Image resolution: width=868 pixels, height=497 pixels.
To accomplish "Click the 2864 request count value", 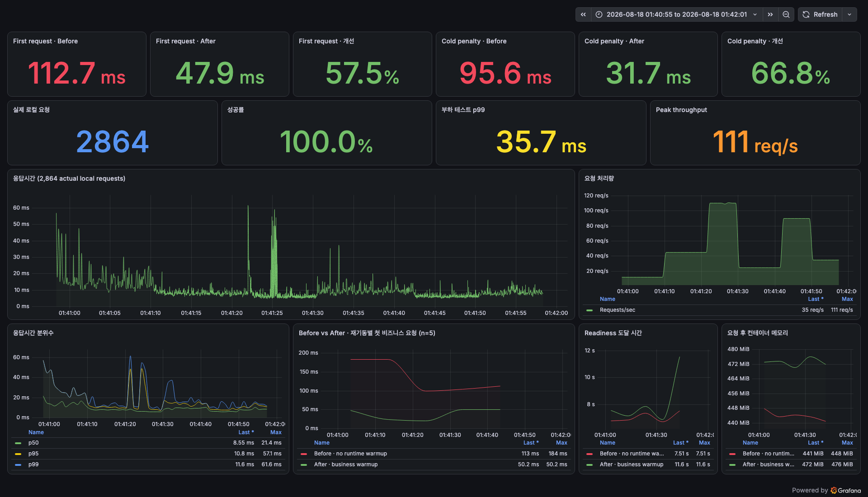I will (113, 142).
